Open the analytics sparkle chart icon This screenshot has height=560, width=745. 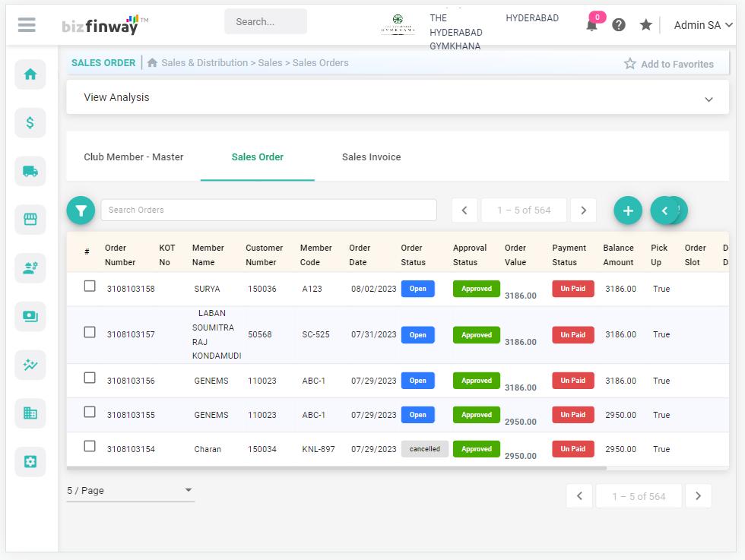(30, 365)
